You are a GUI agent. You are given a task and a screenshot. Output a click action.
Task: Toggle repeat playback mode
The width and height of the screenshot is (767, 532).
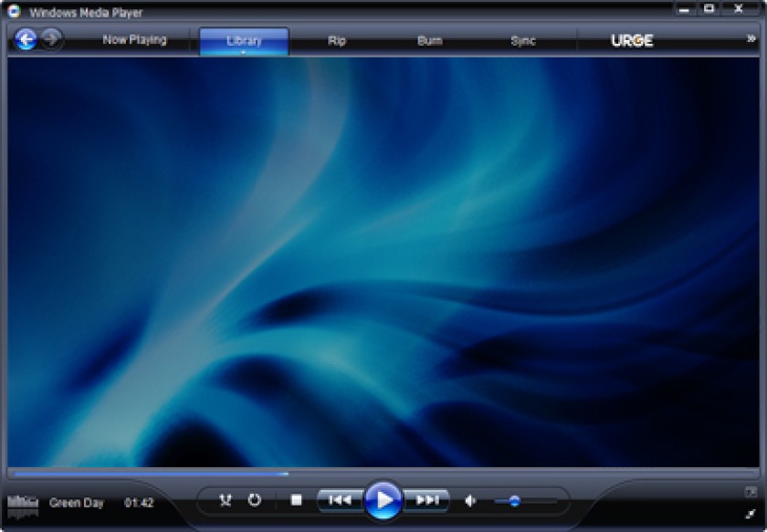click(255, 500)
